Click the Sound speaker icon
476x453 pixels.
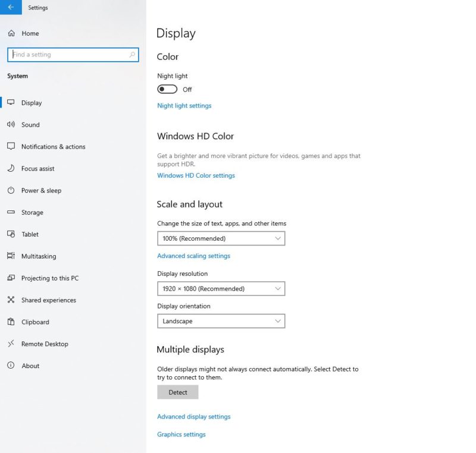[x=12, y=124]
